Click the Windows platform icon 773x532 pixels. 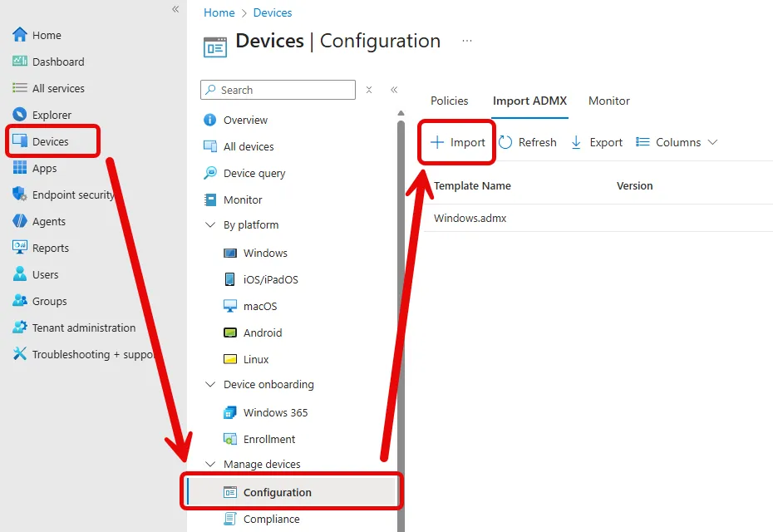click(230, 253)
